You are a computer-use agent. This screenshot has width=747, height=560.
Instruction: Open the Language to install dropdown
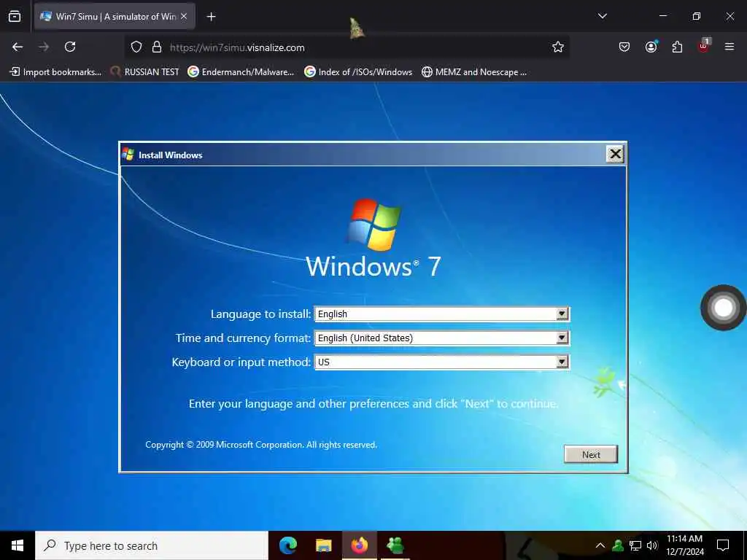(562, 314)
